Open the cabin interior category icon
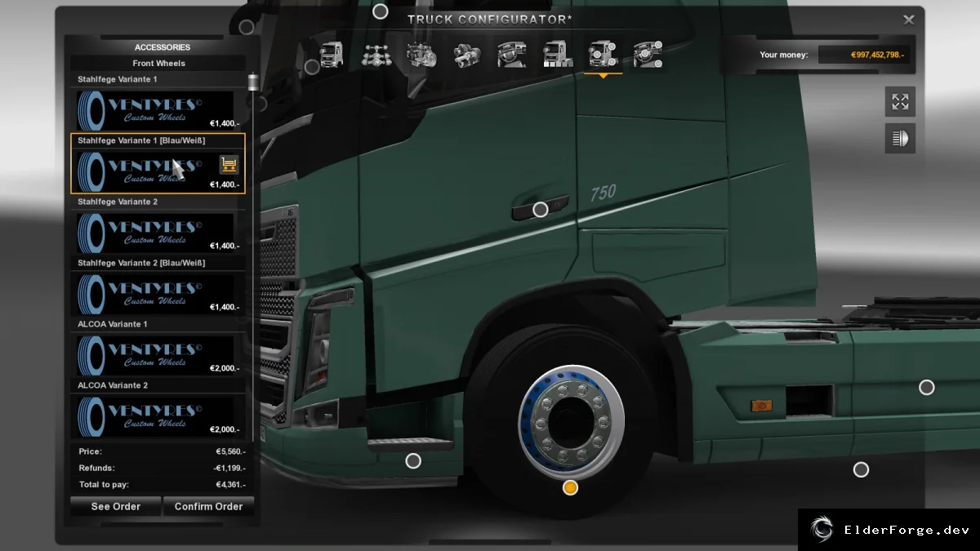The width and height of the screenshot is (980, 551). click(x=512, y=55)
